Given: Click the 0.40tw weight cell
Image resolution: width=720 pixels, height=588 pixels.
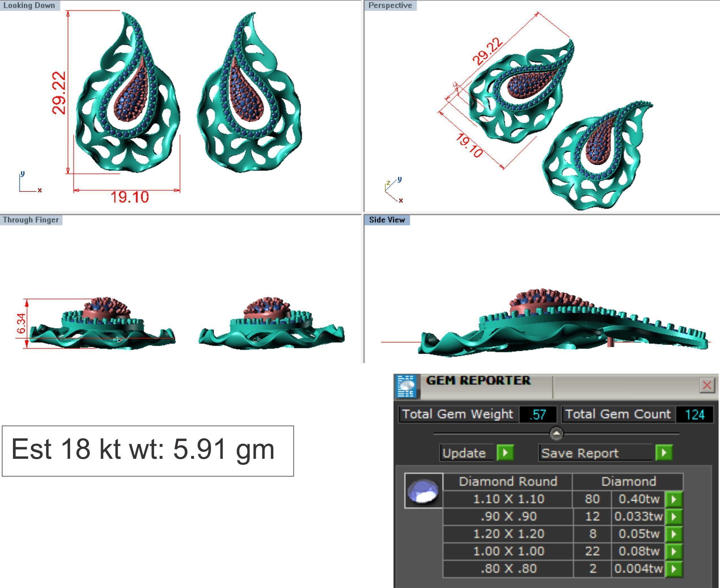Looking at the screenshot, I should click(638, 499).
